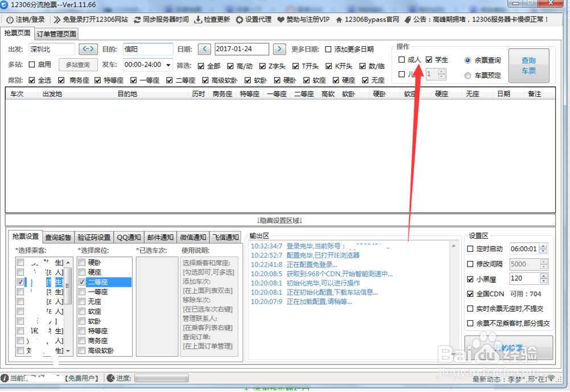The height and width of the screenshot is (392, 570).
Task: Check the 成人 passenger type checkbox
Action: (x=402, y=60)
